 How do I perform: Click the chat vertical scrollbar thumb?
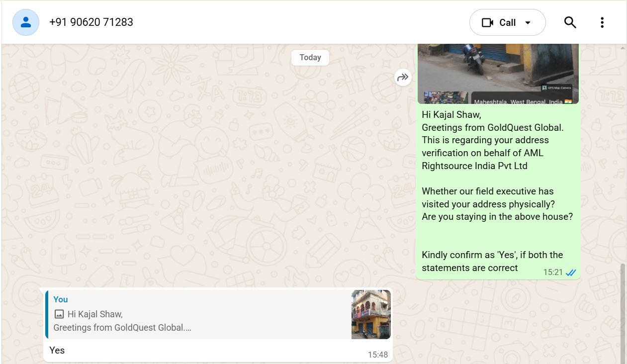pos(623,313)
